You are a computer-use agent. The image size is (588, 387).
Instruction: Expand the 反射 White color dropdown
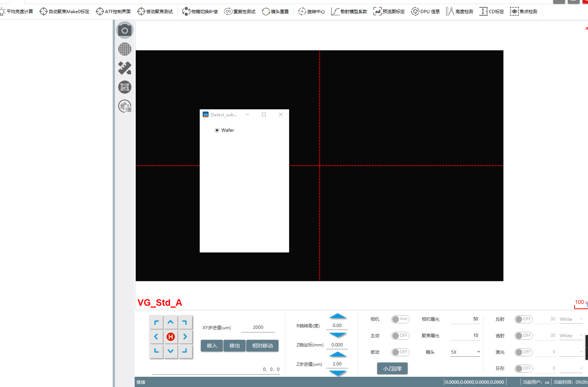(x=571, y=319)
